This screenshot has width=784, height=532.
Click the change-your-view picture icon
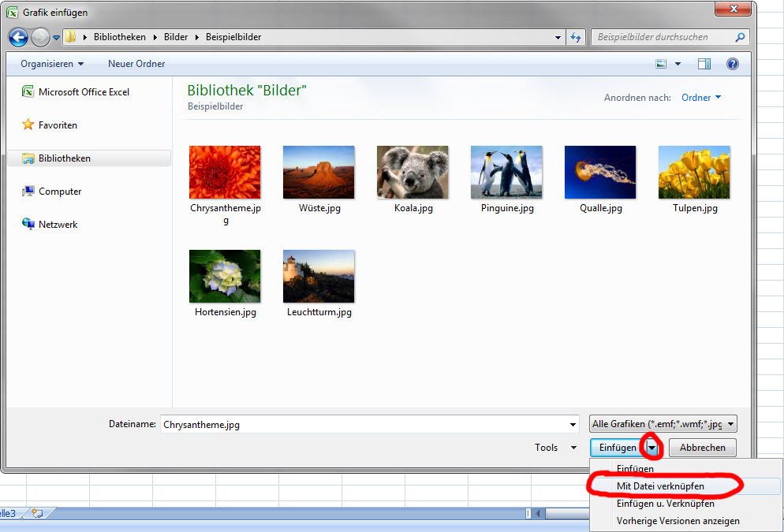[661, 64]
